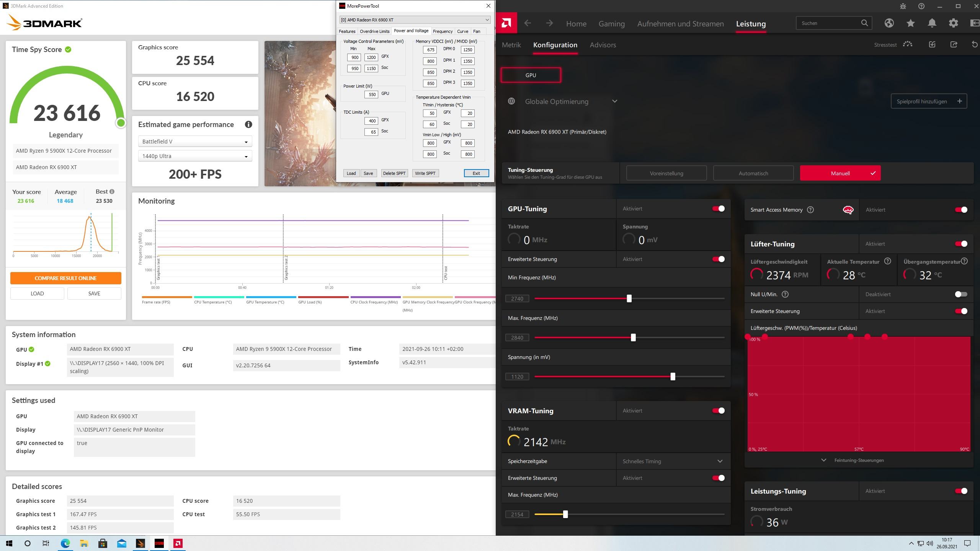The height and width of the screenshot is (551, 980).
Task: Open help icon beside Null U/Min.
Action: (x=785, y=294)
